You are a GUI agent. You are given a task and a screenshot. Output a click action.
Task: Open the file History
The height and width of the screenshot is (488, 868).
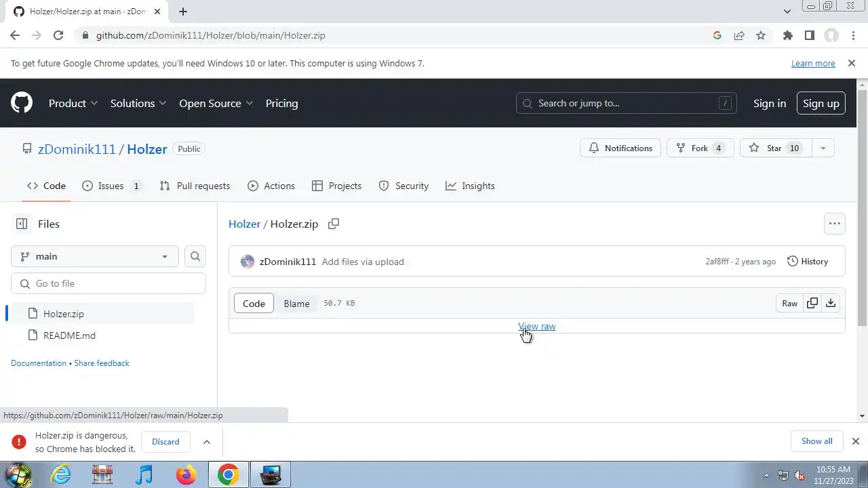coord(808,262)
